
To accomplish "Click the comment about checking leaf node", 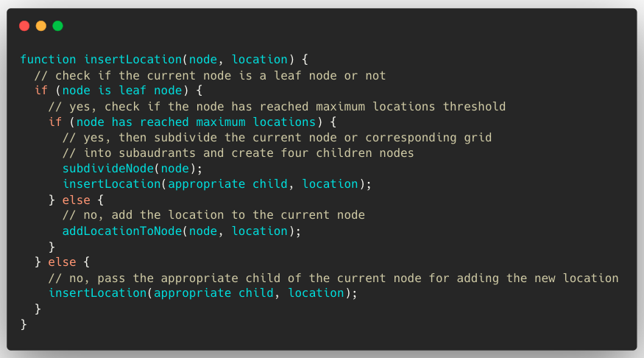I will 210,75.
